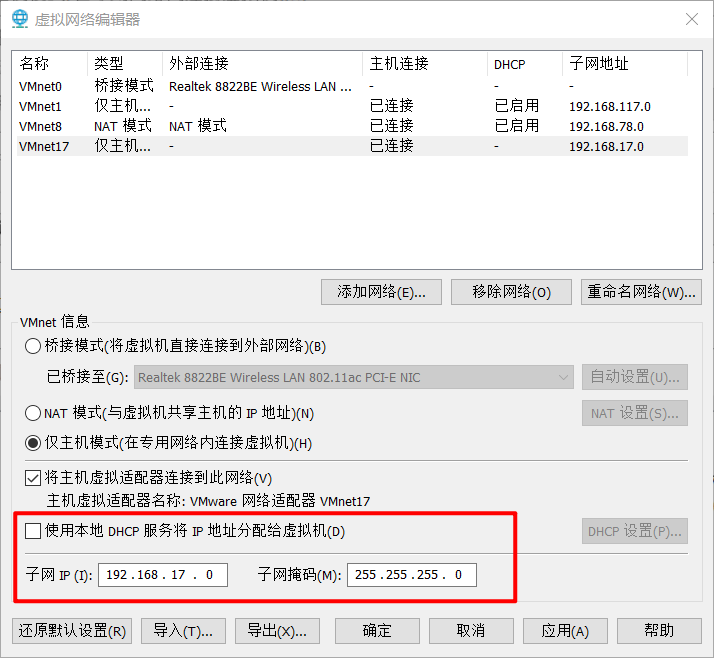Close the virtual network editor window
The width and height of the screenshot is (714, 658).
tap(691, 19)
